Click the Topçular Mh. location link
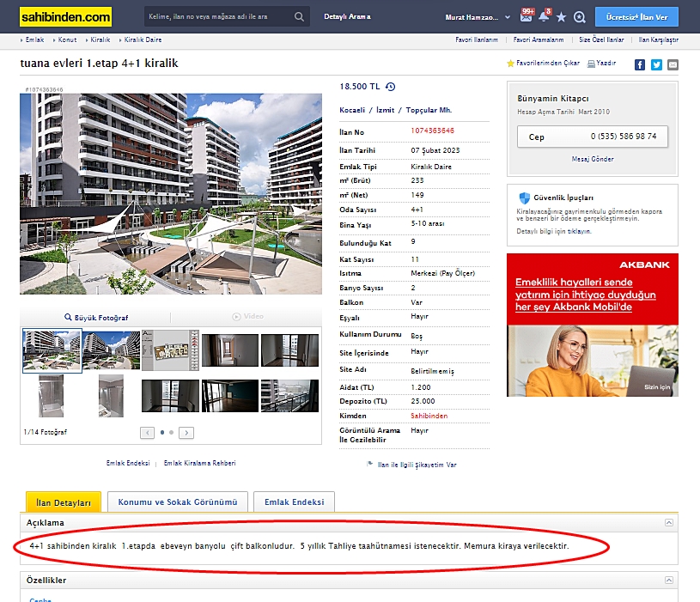Screen dimensions: 700x602 click(x=429, y=110)
